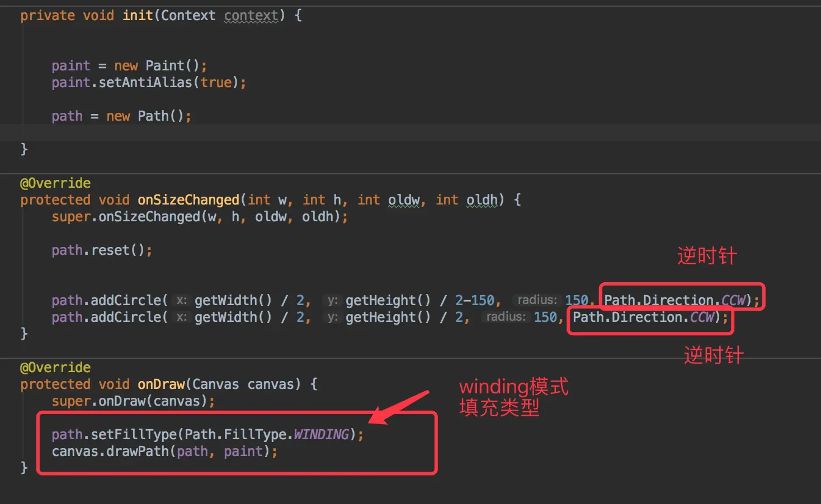Viewport: 821px width, 504px height.
Task: Select the underlined "context" parameter of init
Action: pos(251,15)
